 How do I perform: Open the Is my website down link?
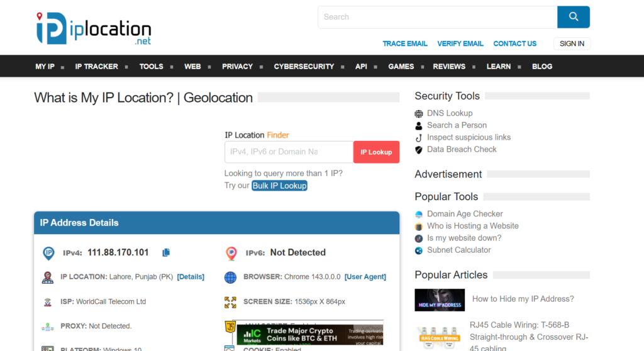click(464, 238)
